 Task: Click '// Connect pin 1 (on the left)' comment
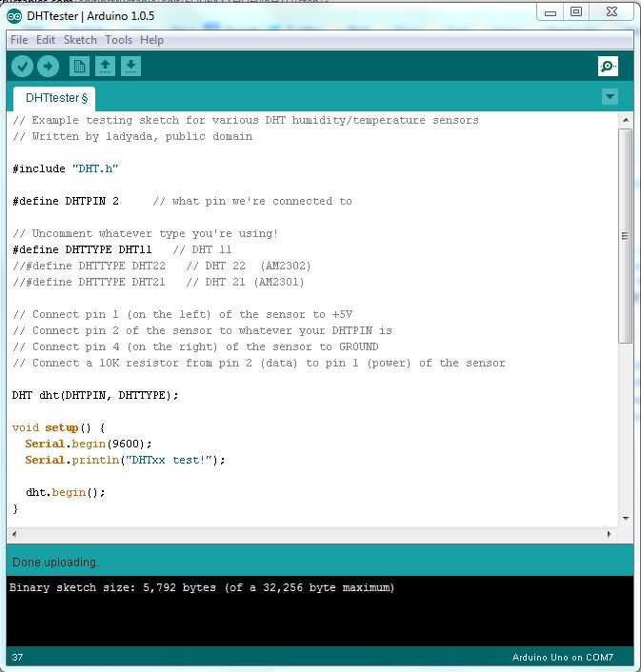(x=182, y=314)
